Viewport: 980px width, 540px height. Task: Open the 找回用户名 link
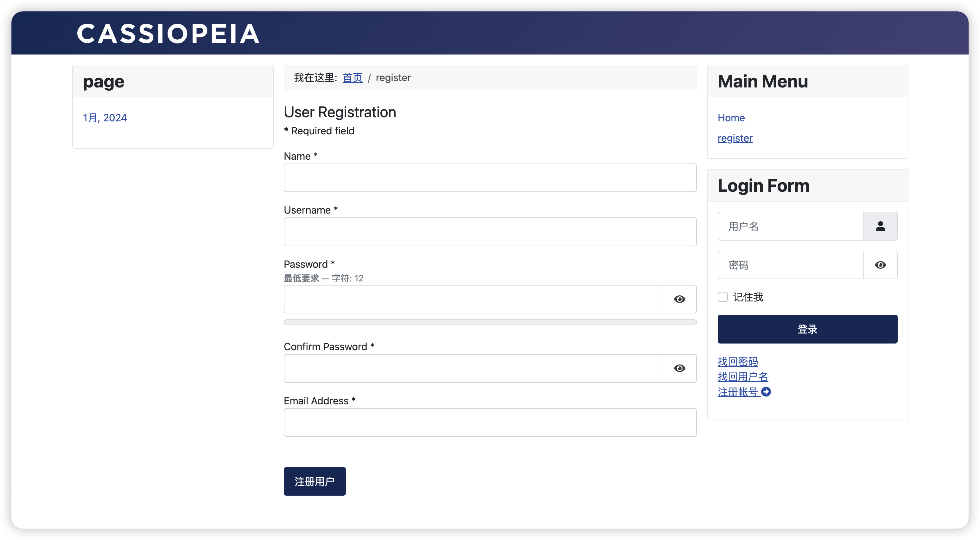(743, 376)
